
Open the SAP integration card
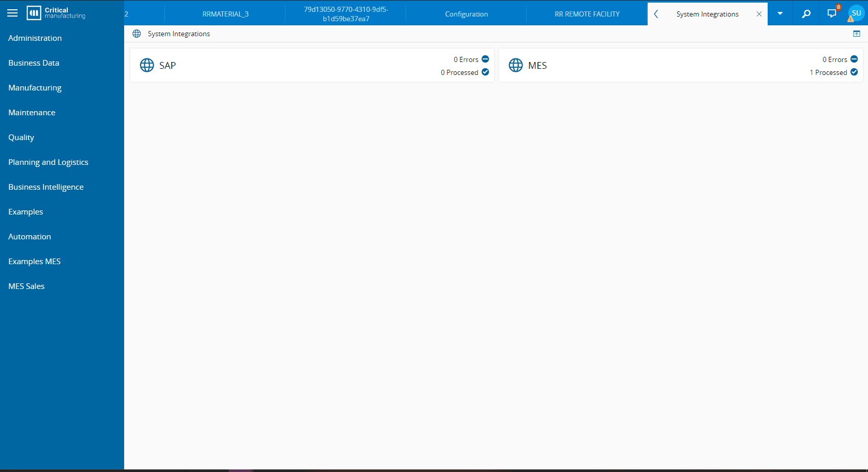point(312,65)
